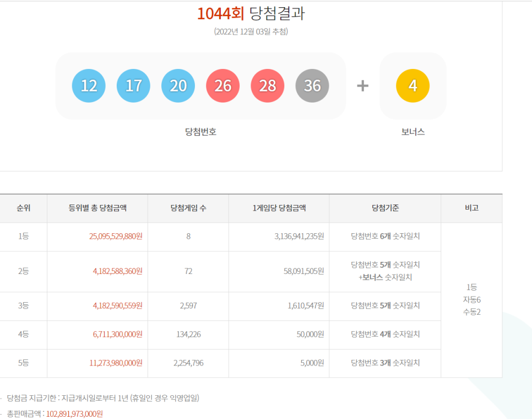
Task: Click the 5등 rank cell
Action: 24,363
